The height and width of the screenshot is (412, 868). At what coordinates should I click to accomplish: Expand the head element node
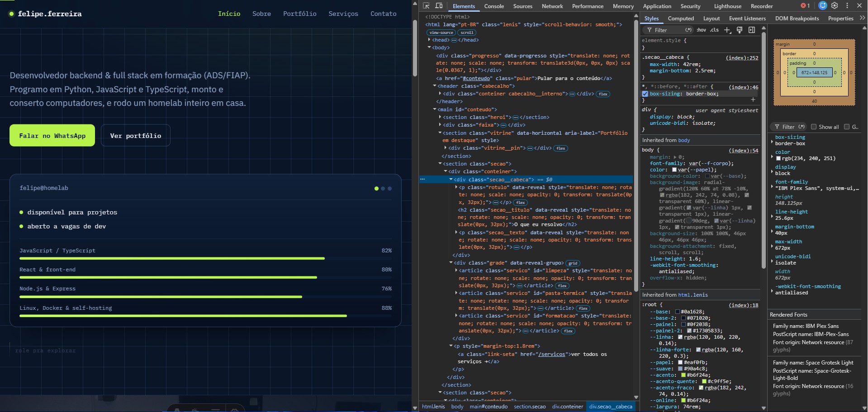coord(429,40)
